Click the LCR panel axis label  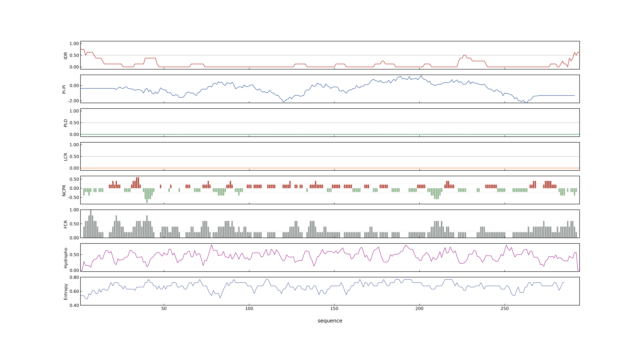tap(66, 157)
